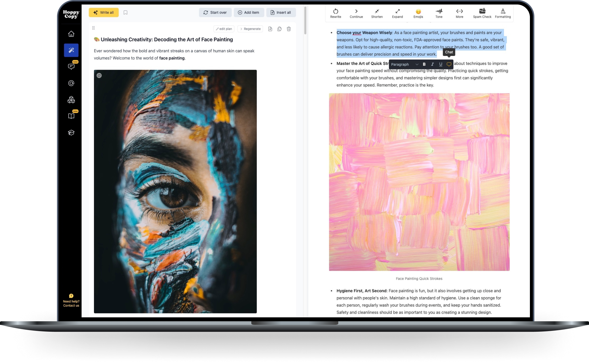Screen dimensions: 589x364
Task: Open the templates cube icon in sidebar
Action: [x=71, y=100]
